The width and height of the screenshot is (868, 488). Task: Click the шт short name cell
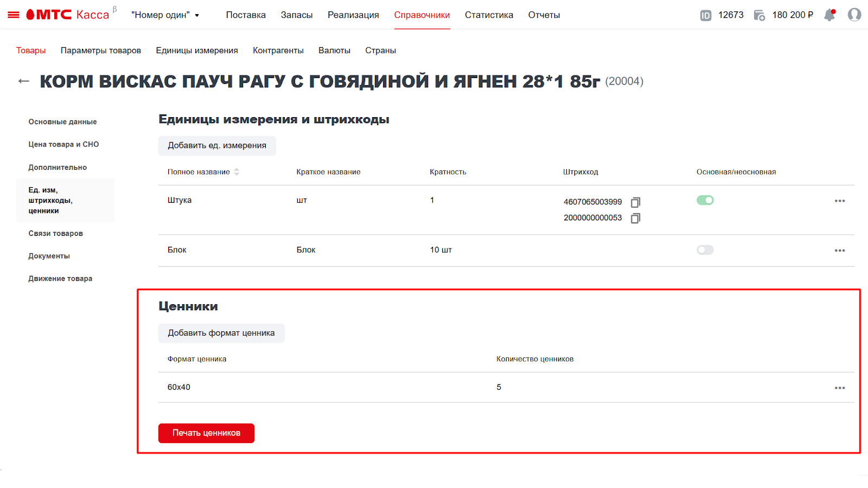tap(302, 200)
